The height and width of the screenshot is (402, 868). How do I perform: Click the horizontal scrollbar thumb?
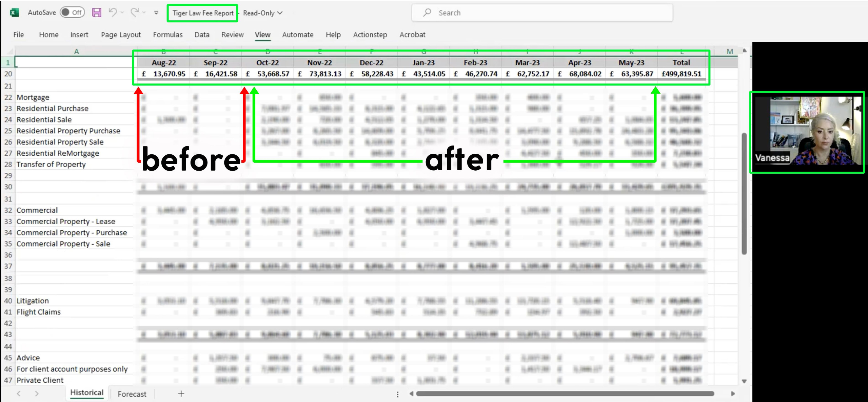coord(565,394)
